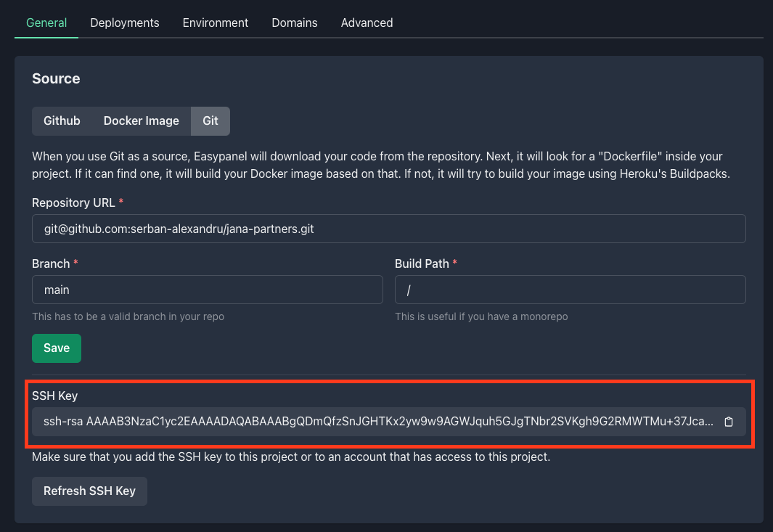Click the Refresh SSH Key button
This screenshot has width=773, height=532.
point(89,491)
